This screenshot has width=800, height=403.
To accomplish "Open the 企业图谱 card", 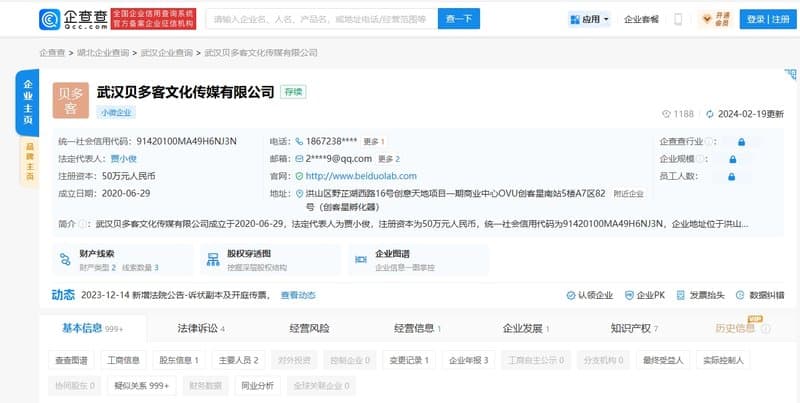I will point(418,260).
